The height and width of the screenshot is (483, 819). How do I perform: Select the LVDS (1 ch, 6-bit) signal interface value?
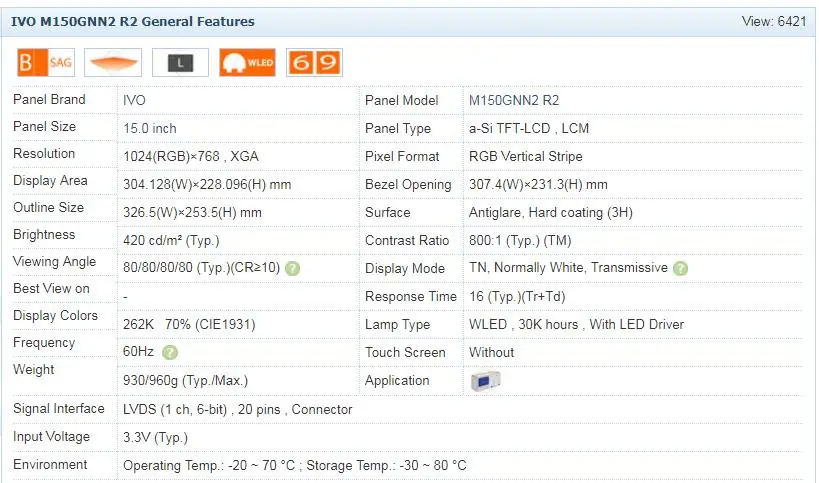click(238, 410)
